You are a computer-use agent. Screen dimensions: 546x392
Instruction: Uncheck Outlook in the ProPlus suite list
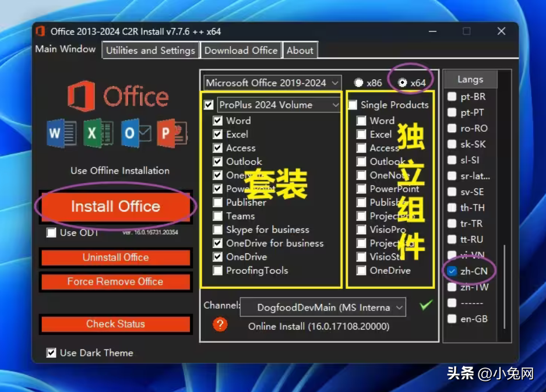tap(217, 161)
